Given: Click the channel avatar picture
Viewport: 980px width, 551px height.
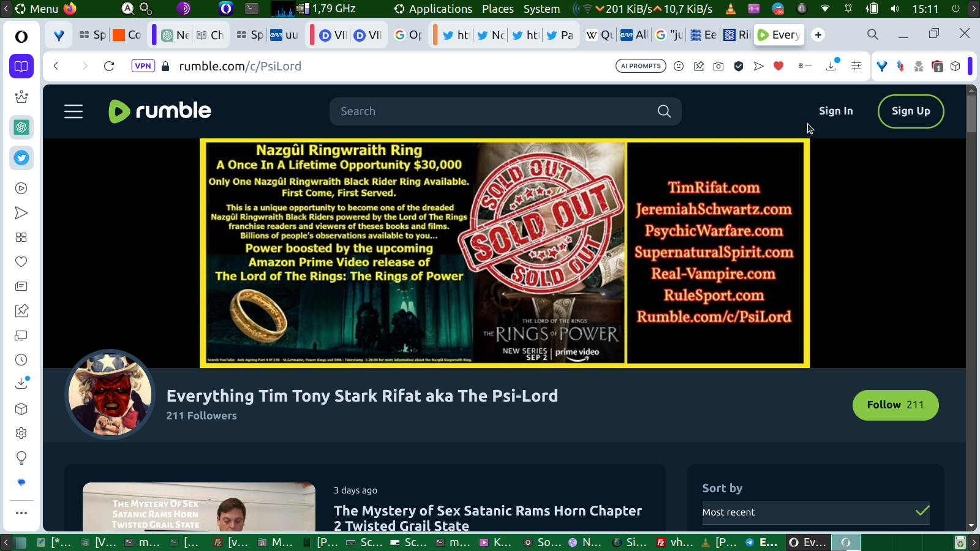Looking at the screenshot, I should coord(110,394).
